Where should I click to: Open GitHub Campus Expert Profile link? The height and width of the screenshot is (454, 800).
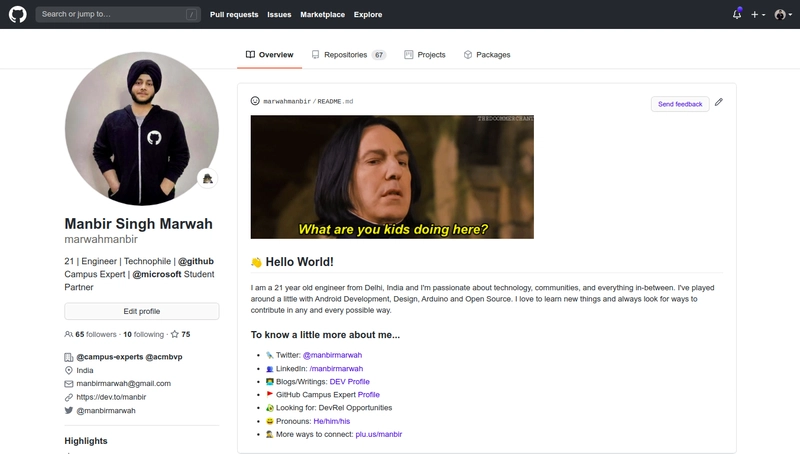(x=368, y=395)
